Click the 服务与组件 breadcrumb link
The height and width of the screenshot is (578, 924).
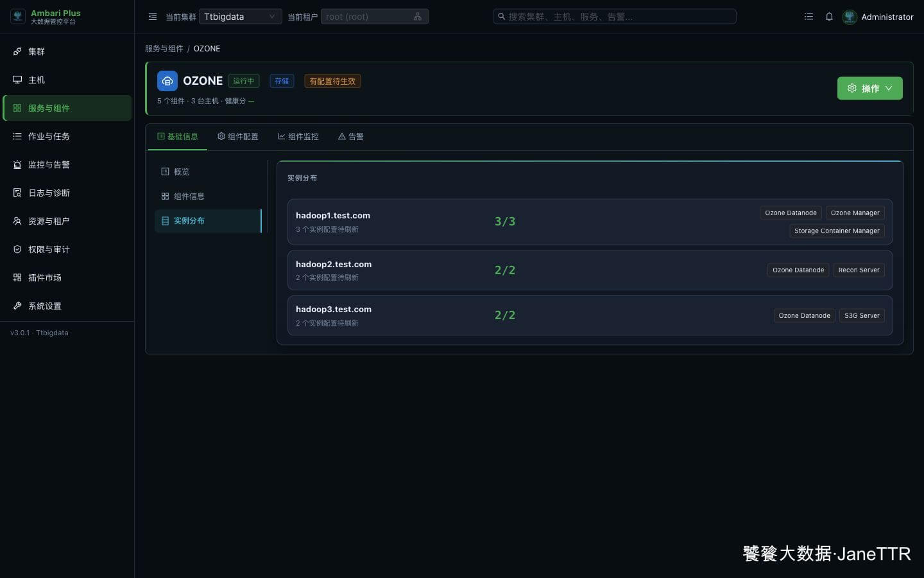164,49
